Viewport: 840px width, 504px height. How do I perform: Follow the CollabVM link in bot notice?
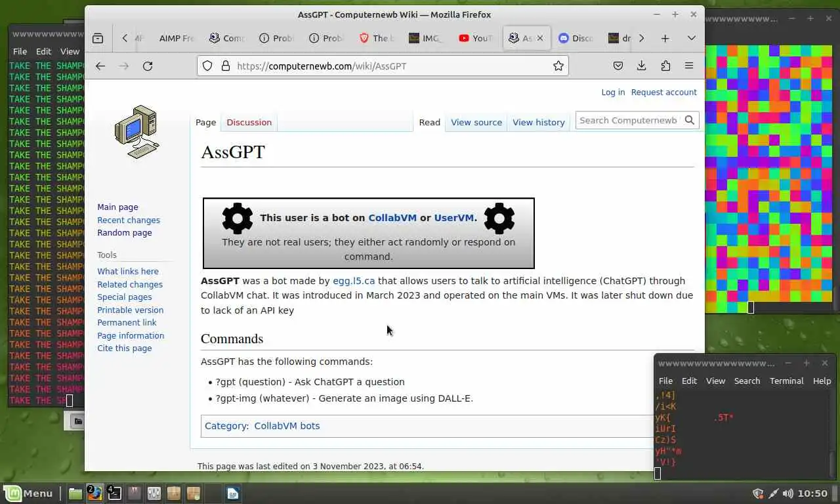(392, 217)
